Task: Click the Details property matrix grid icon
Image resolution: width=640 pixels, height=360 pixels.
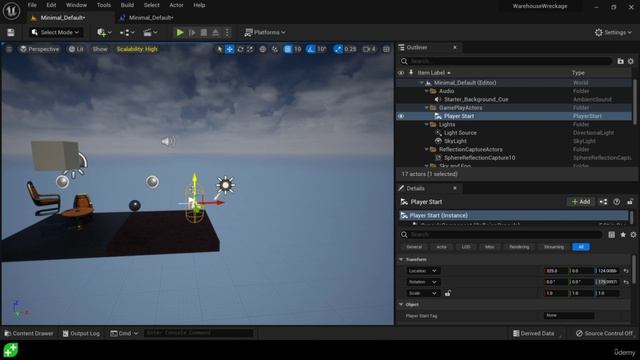Action: click(611, 235)
